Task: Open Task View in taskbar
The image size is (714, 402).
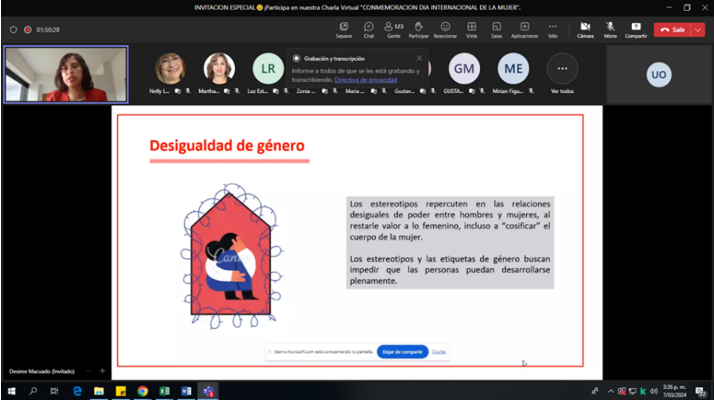Action: pyautogui.click(x=54, y=391)
